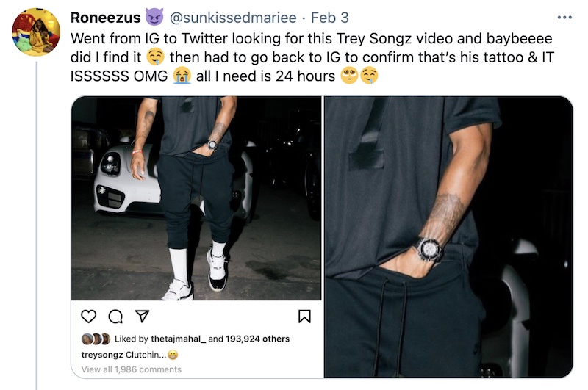Tap the heart like icon
588x390 pixels.
[x=88, y=316]
